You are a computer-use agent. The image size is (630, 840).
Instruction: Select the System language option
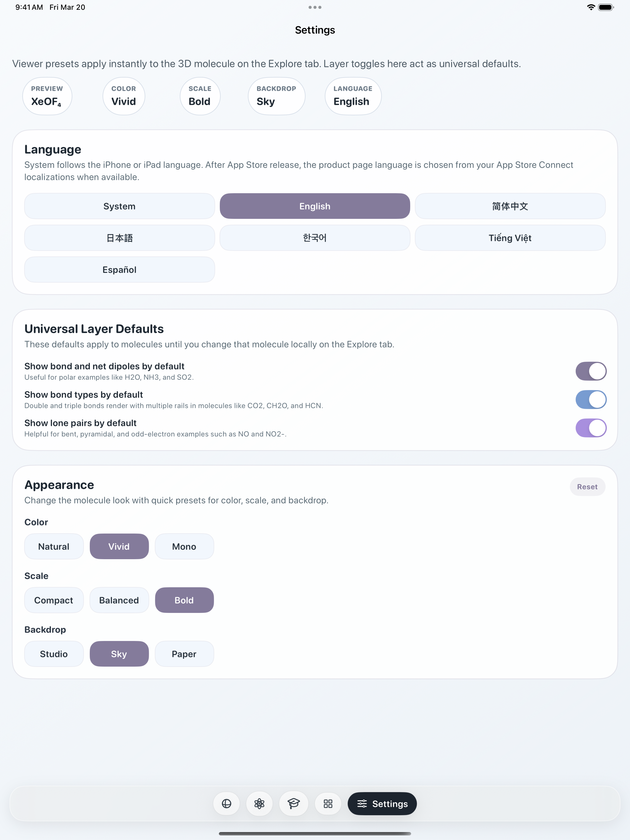[120, 206]
